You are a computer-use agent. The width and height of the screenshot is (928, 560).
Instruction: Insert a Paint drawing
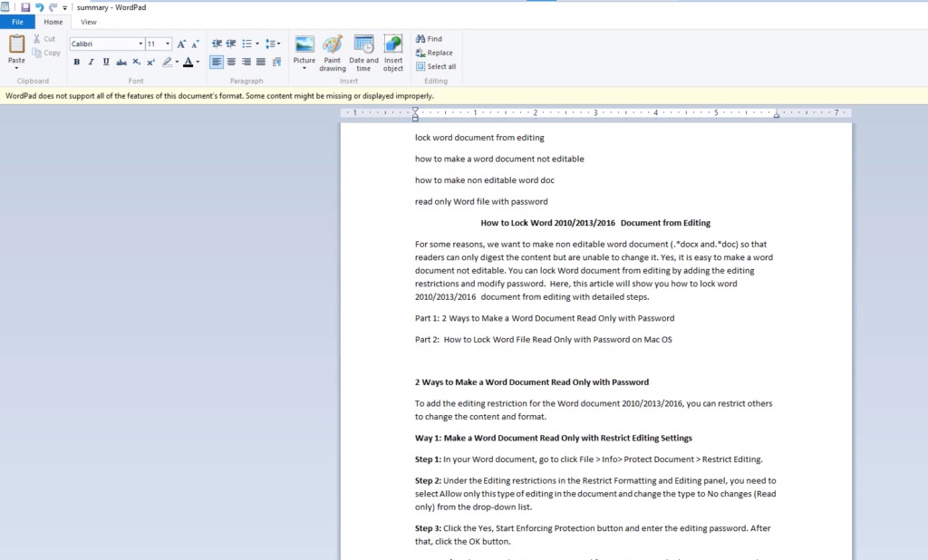333,53
